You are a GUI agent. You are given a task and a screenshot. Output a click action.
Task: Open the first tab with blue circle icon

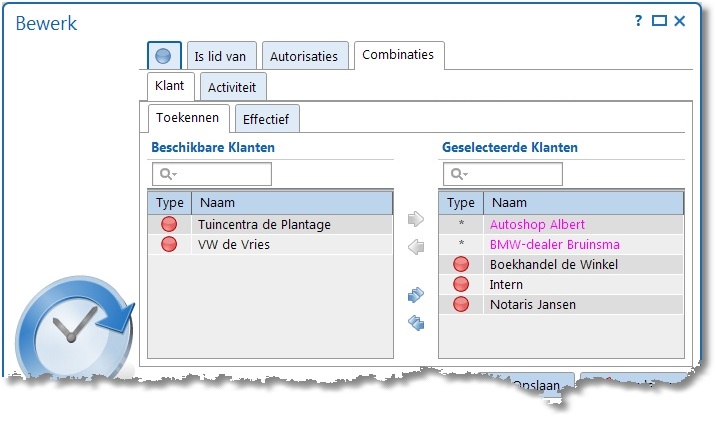click(164, 56)
